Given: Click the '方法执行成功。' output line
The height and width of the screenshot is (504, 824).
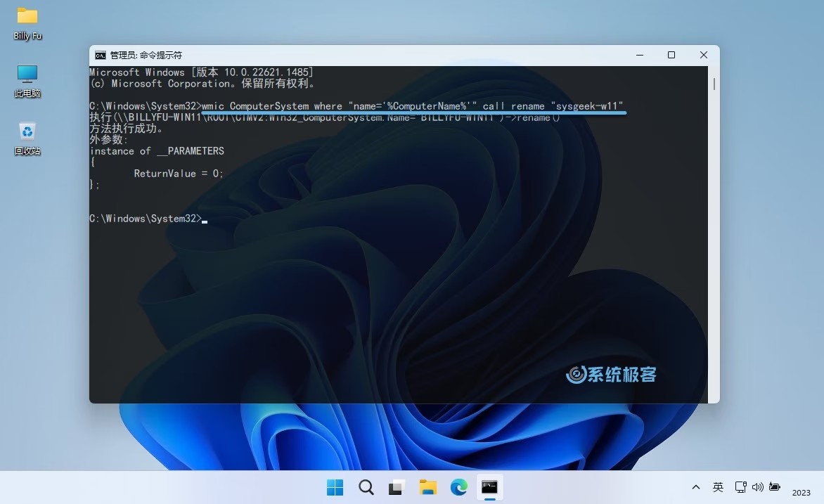Looking at the screenshot, I should point(126,128).
